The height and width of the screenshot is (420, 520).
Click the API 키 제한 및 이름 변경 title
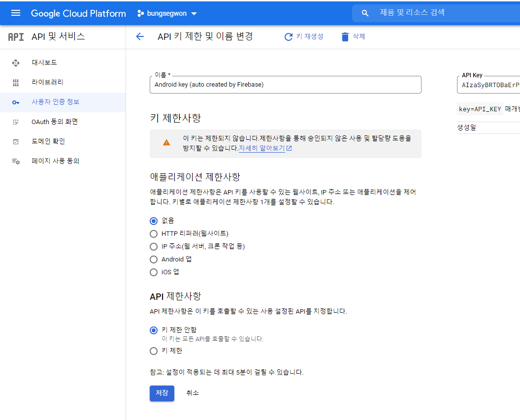tap(205, 36)
